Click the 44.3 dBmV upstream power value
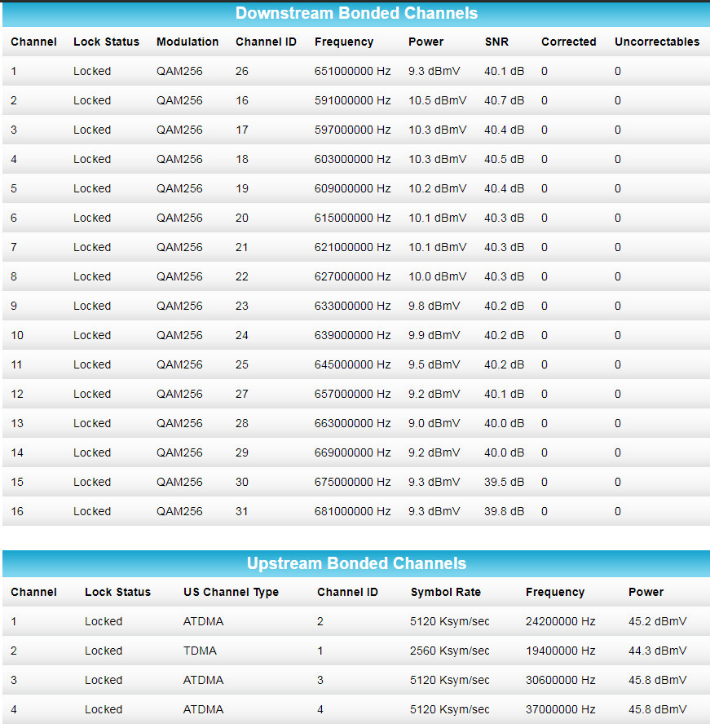 click(x=657, y=651)
